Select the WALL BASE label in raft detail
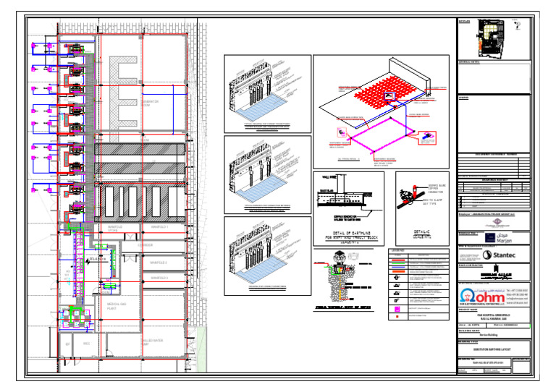Viewport: 556px width, 392px height. click(329, 176)
